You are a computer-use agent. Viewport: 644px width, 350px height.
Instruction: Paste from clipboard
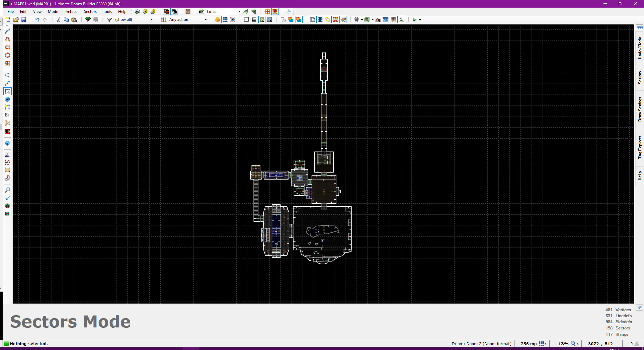[74, 20]
